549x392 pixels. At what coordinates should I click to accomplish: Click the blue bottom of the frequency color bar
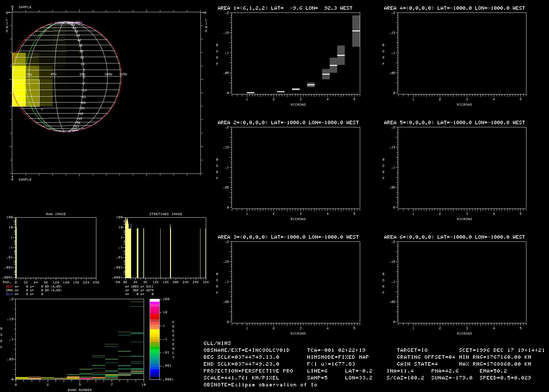click(154, 373)
